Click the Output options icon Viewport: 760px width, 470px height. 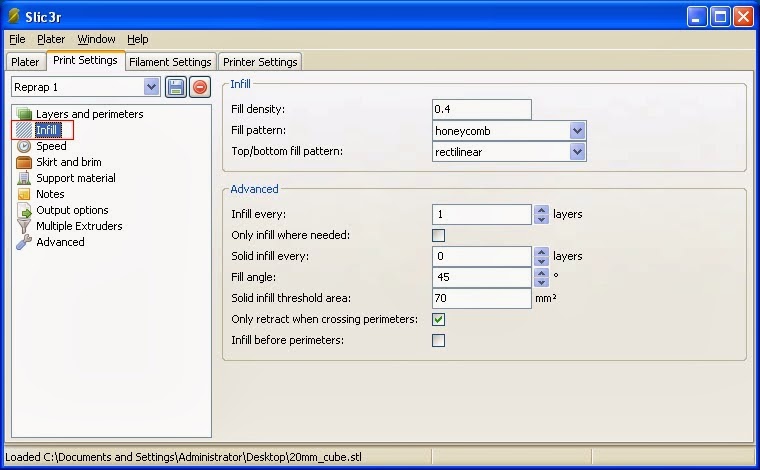pyautogui.click(x=24, y=210)
